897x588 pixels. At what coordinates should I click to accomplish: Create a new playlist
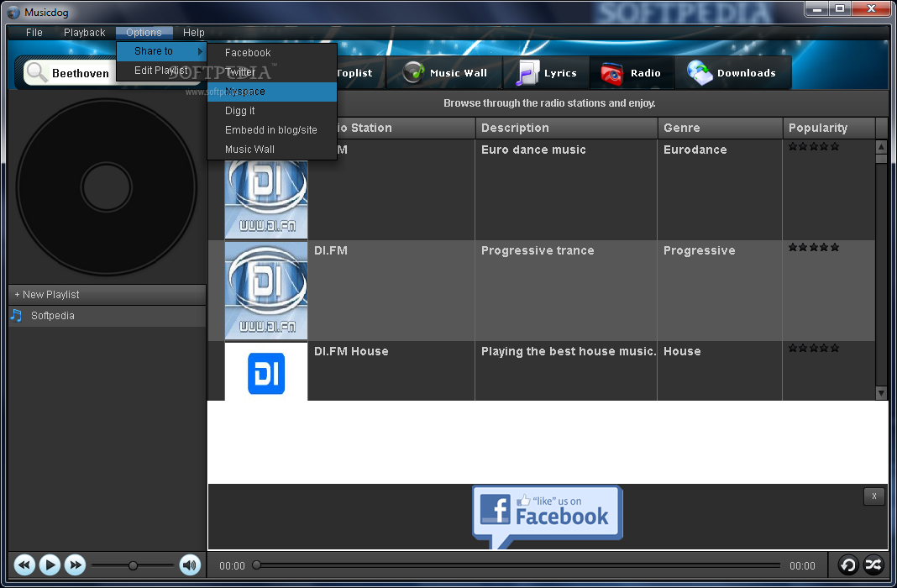[107, 295]
